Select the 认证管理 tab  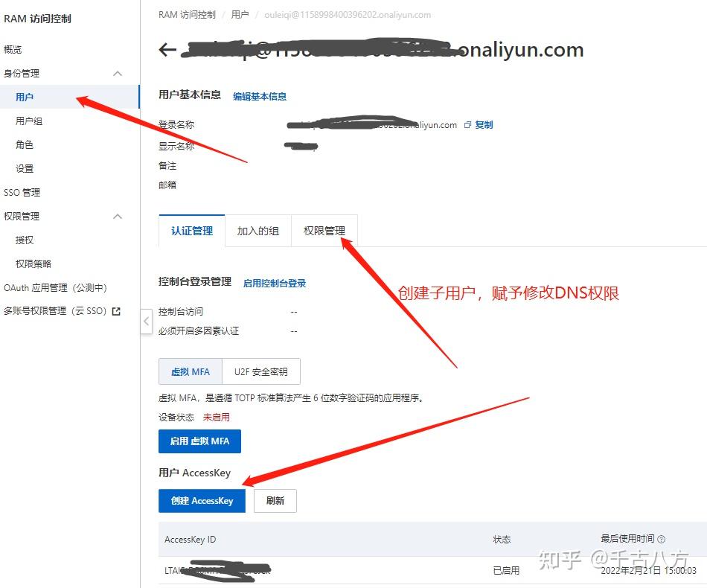(x=191, y=231)
